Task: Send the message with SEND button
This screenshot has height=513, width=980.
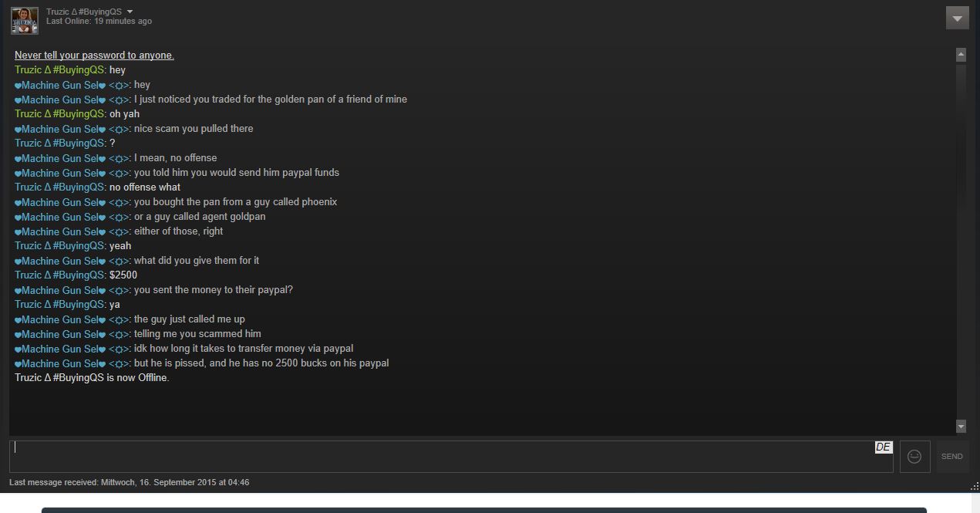Action: [x=952, y=457]
